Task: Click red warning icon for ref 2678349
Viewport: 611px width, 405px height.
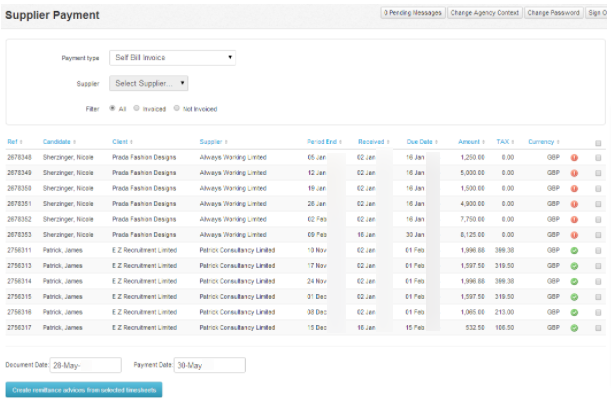Action: 574,173
